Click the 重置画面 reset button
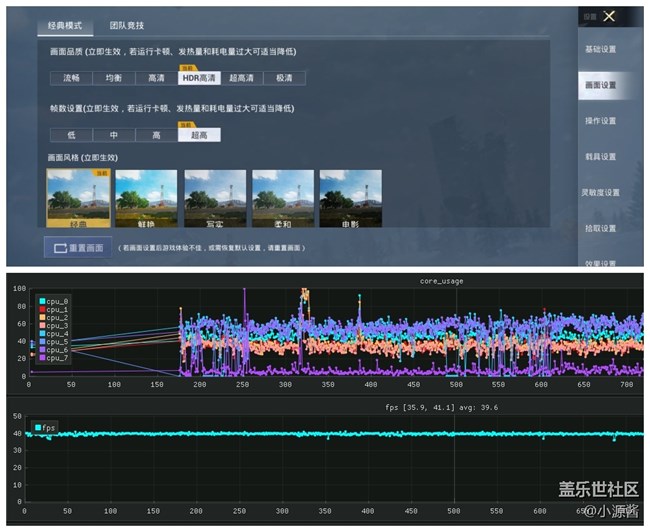Image resolution: width=650 pixels, height=532 pixels. point(77,247)
